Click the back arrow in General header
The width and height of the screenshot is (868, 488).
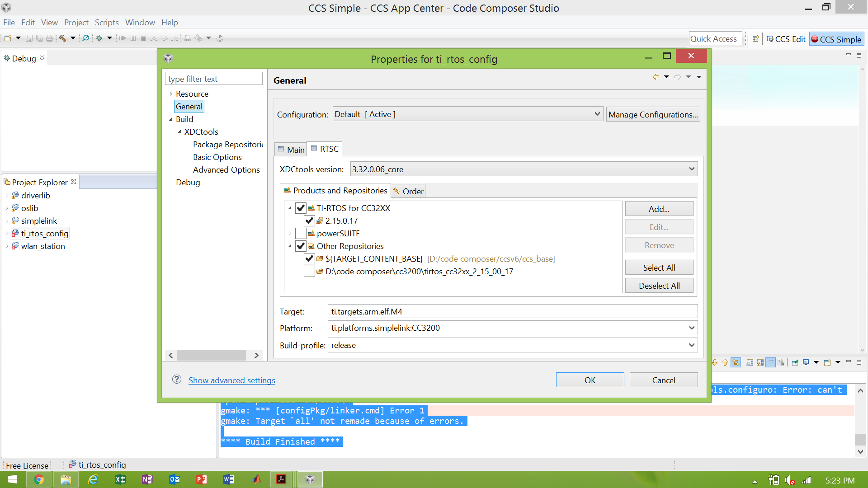coord(656,77)
